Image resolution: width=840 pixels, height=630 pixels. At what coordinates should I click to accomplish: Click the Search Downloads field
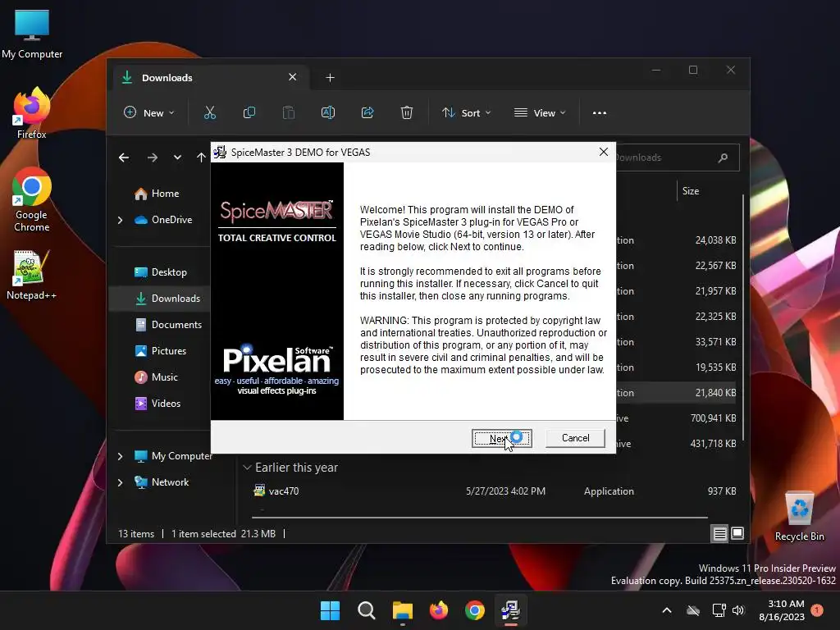tap(677, 157)
